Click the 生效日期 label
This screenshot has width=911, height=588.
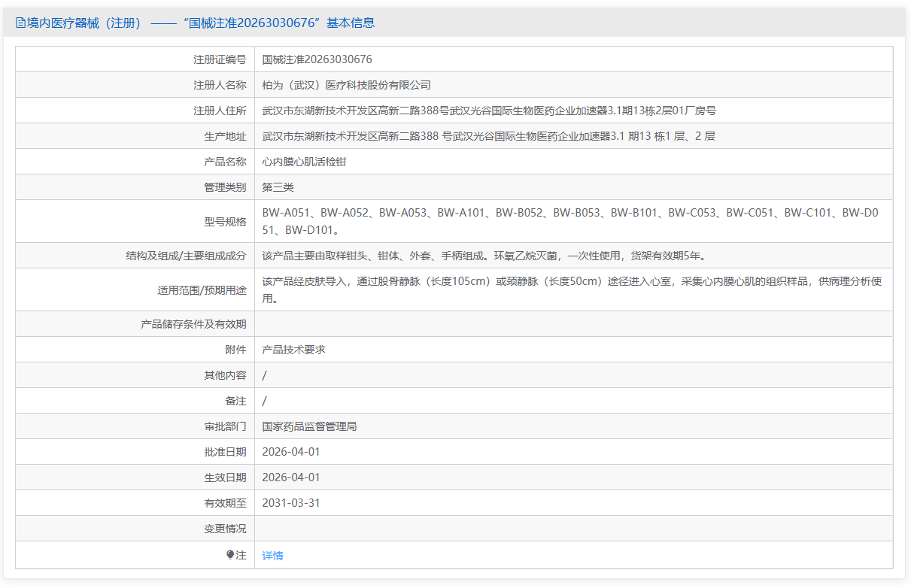point(225,477)
